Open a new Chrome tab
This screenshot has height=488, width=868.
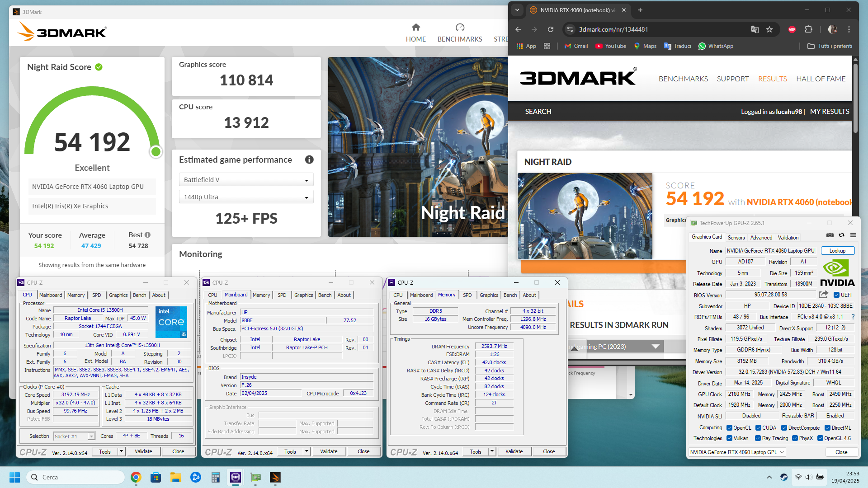tap(640, 10)
